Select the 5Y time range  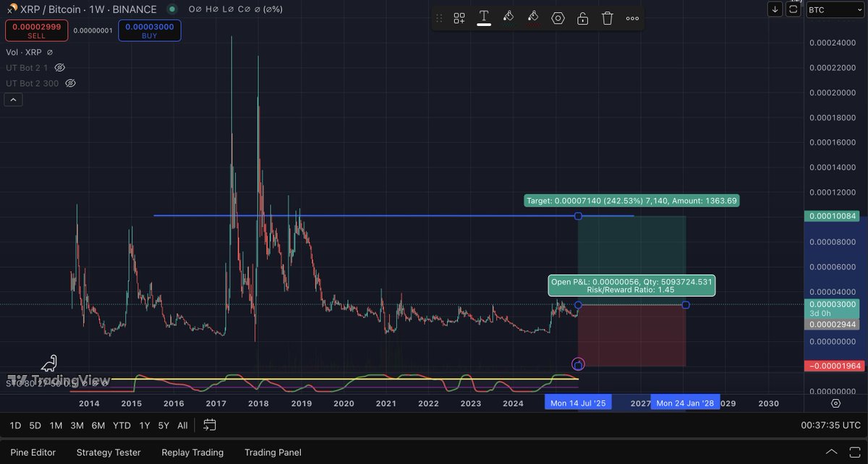pyautogui.click(x=164, y=425)
